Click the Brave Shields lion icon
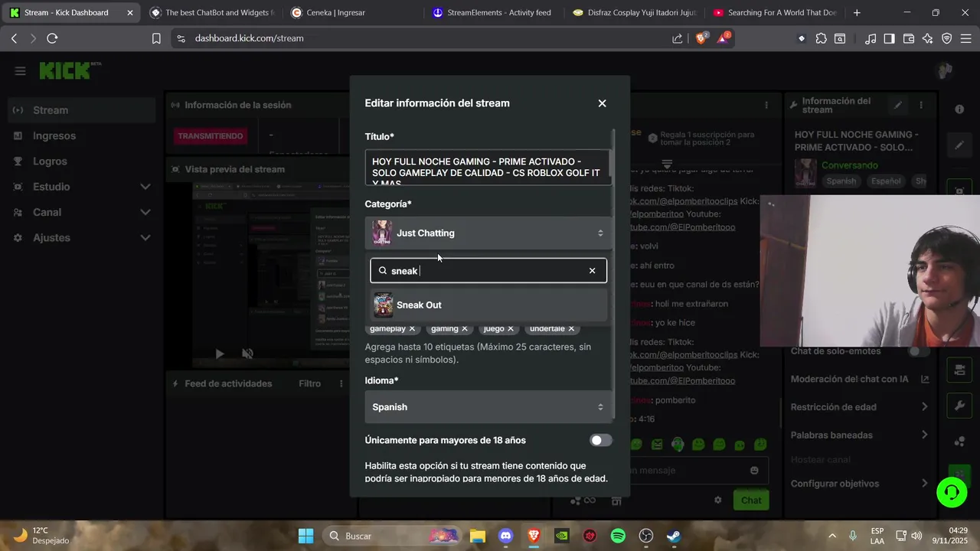The image size is (980, 551). point(701,38)
